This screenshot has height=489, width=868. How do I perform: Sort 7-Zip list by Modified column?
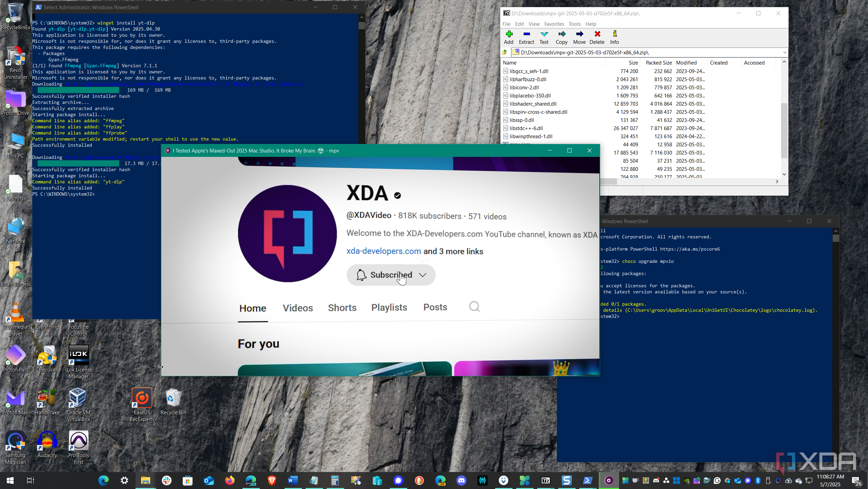tap(690, 62)
